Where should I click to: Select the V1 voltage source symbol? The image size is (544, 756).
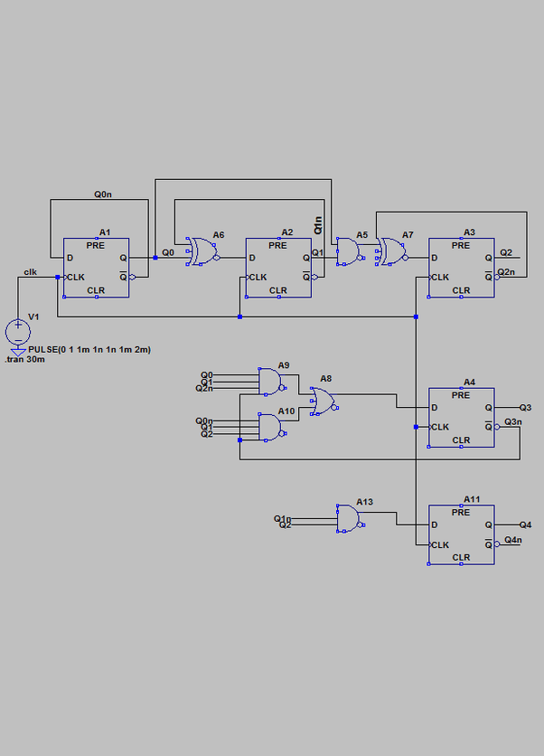click(18, 332)
